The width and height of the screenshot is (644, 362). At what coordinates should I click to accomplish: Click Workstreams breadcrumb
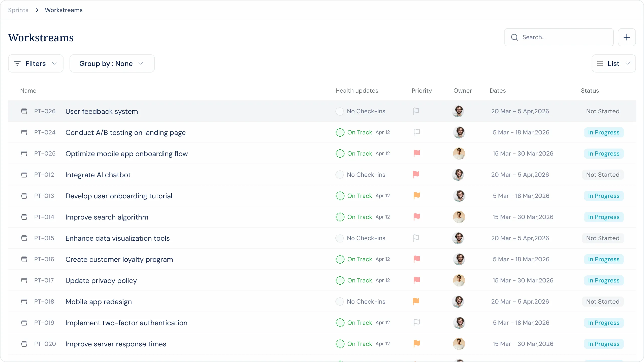click(64, 10)
